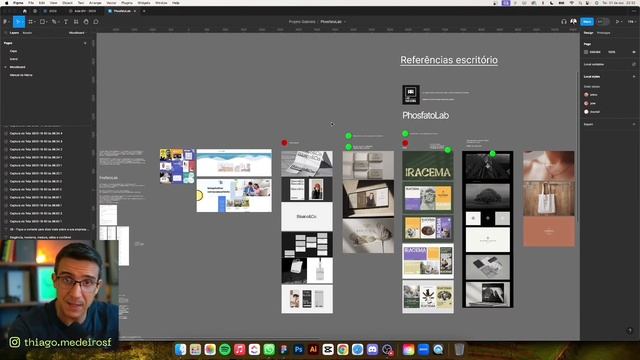The width and height of the screenshot is (640, 360).
Task: Open Spotify from the dock
Action: (x=225, y=349)
